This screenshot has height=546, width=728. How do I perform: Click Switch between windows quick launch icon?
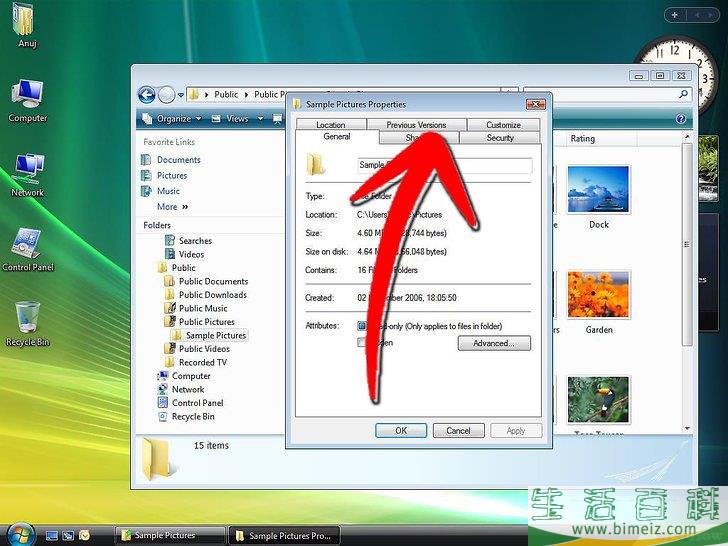[68, 535]
